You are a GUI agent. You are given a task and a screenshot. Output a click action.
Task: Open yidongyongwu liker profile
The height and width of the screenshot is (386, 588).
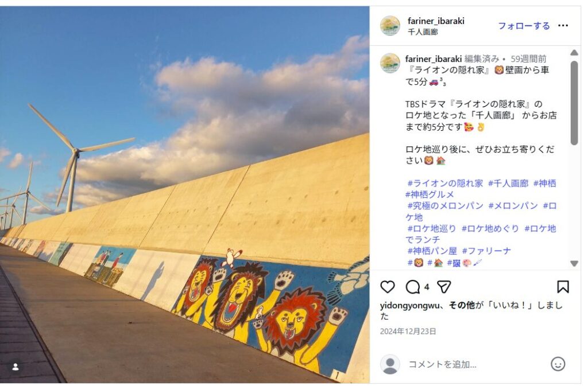409,306
